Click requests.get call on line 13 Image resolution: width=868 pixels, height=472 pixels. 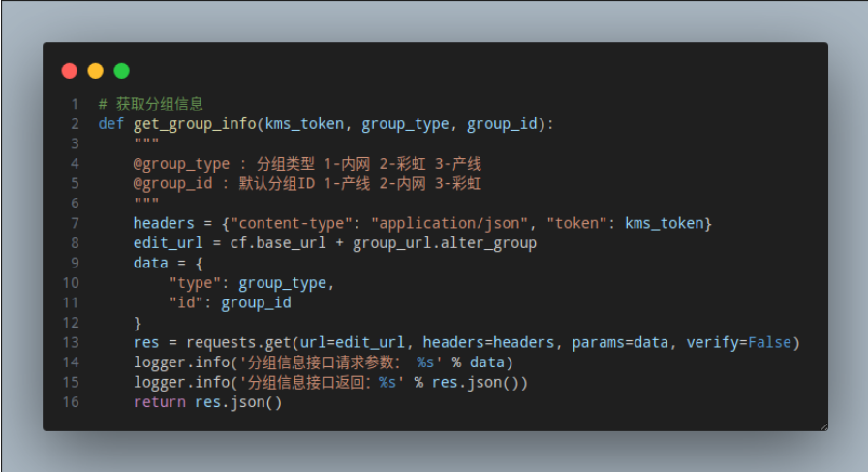point(238,343)
